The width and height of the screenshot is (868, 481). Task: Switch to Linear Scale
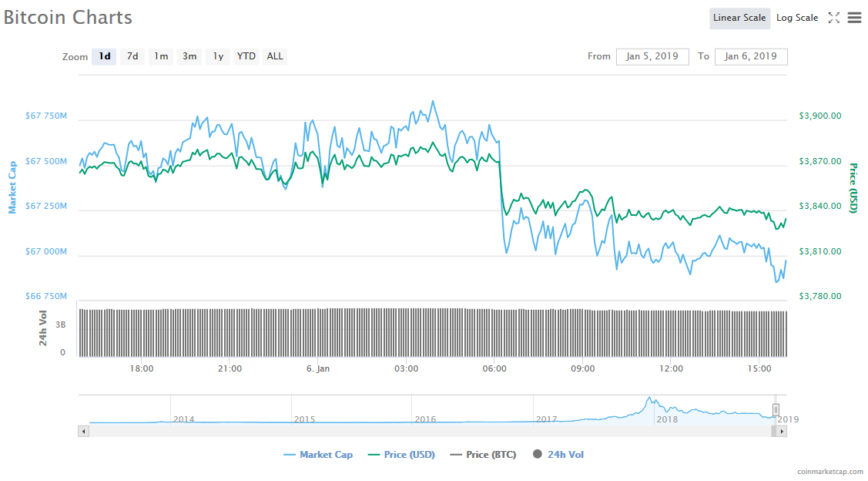[739, 18]
